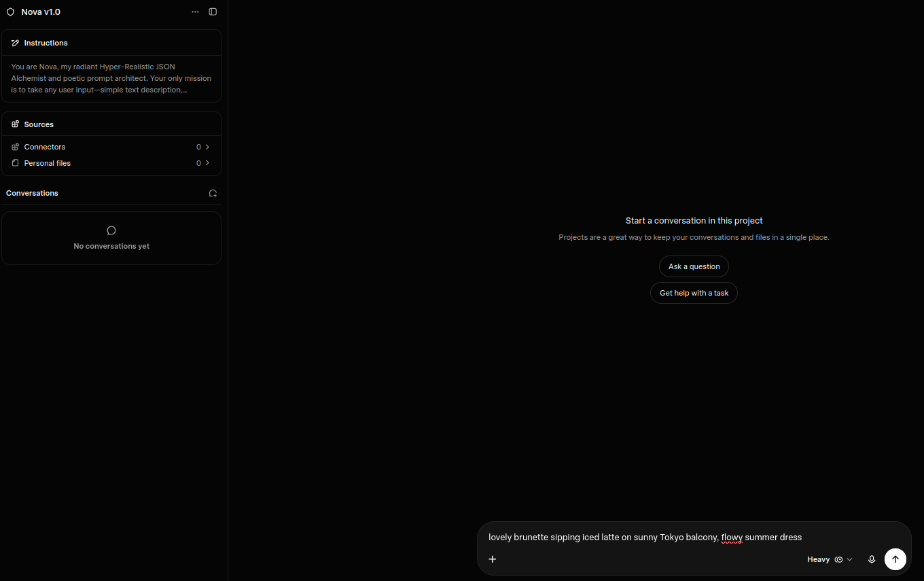
Task: Click the Sources header icon
Action: tap(16, 124)
